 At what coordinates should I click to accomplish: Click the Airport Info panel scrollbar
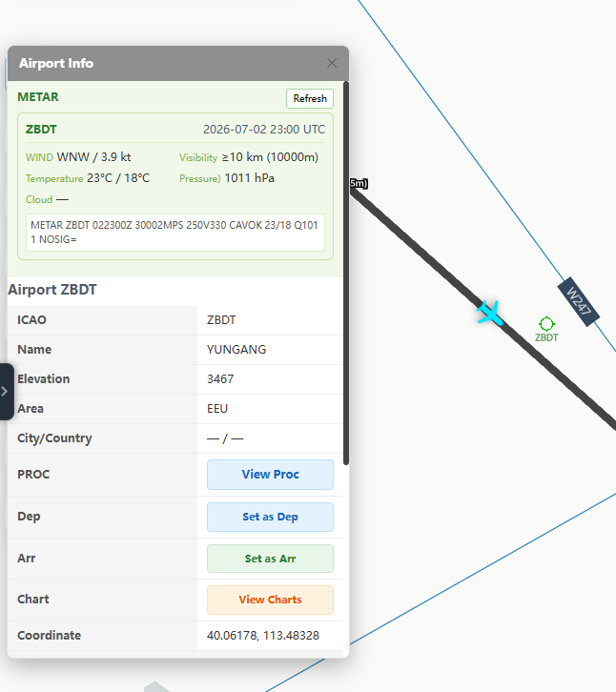pos(346,273)
